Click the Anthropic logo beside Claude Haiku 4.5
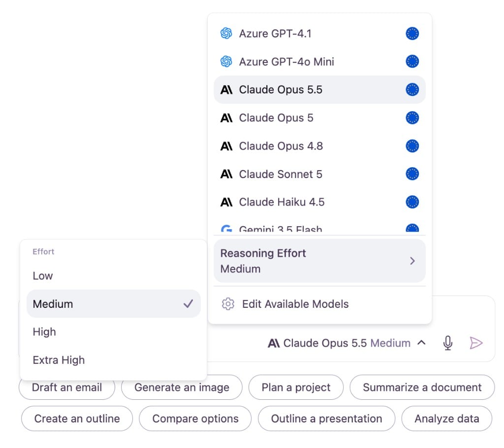Screen dimensions: 504x448 click(x=226, y=202)
